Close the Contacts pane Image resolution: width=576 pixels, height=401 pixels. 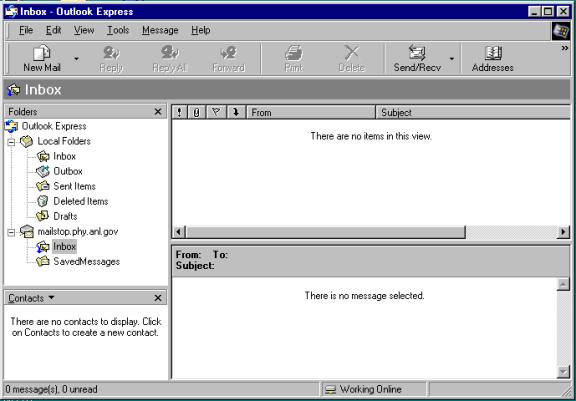158,298
